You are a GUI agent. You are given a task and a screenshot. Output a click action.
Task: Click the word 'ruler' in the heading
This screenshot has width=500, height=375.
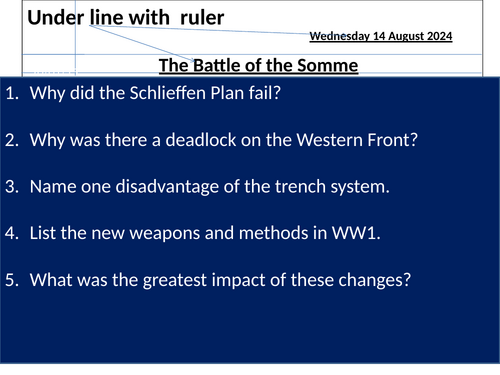pyautogui.click(x=202, y=18)
